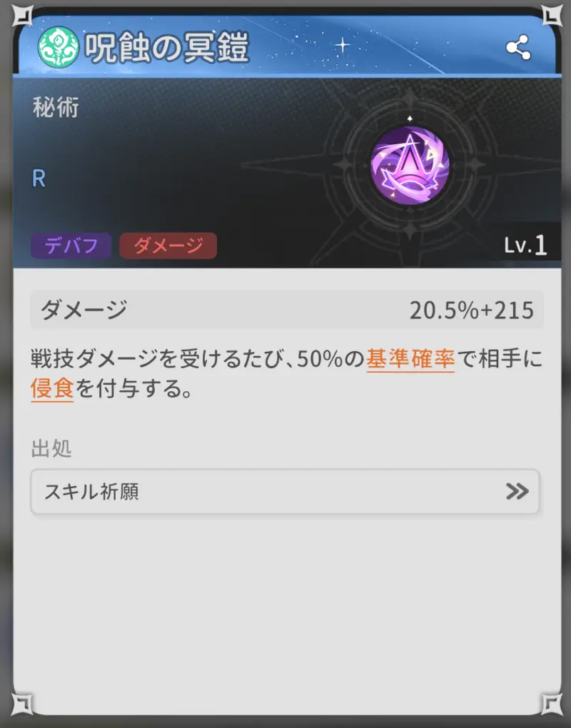Click the share icon in header
Screen dimensions: 571x728
pyautogui.click(x=518, y=47)
